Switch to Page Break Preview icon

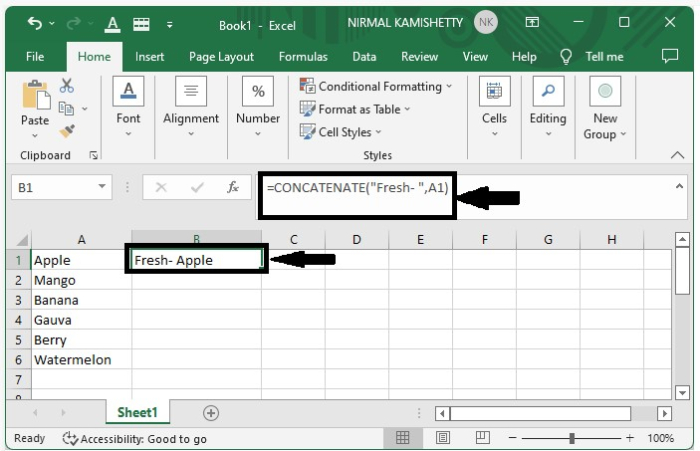click(x=483, y=438)
